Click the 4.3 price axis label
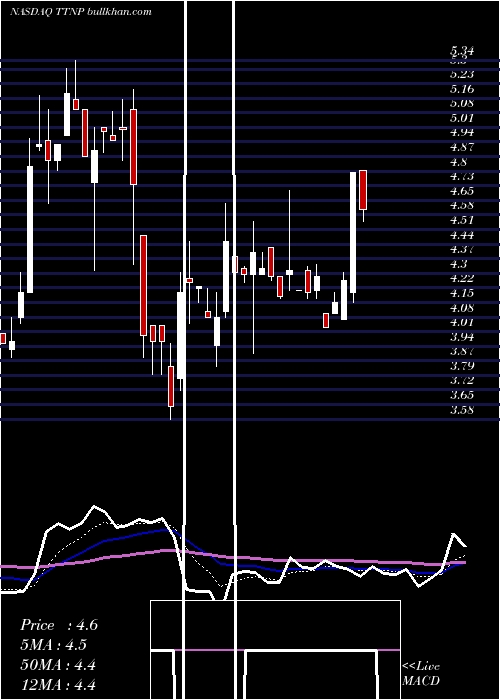The image size is (500, 700). coord(458,264)
